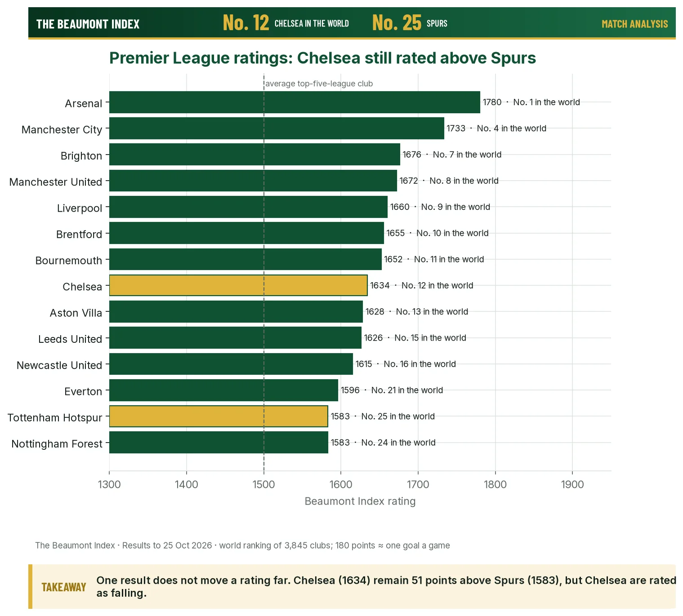683x616 pixels.
Task: Click '1634 · No. 12 in the world'
Action: coord(421,285)
